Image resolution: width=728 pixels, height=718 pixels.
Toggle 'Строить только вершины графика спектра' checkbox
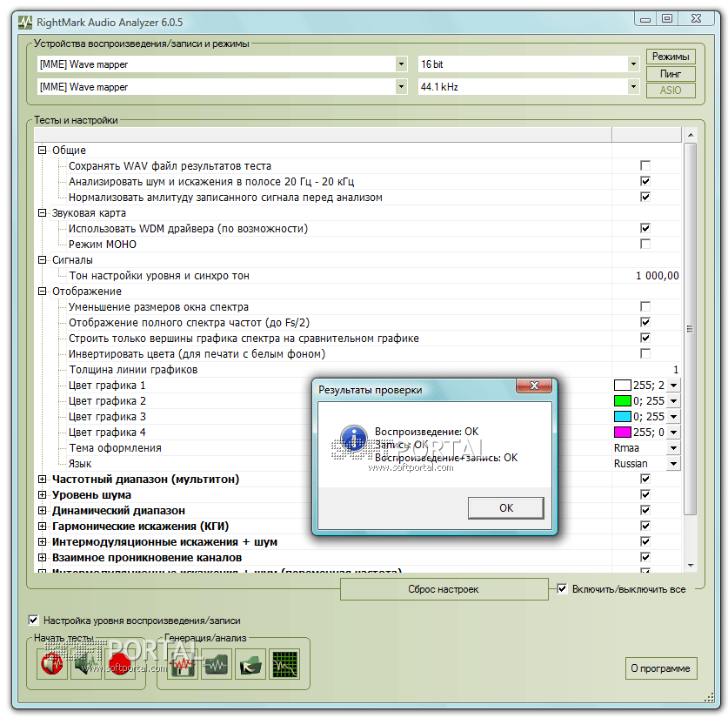pos(645,338)
